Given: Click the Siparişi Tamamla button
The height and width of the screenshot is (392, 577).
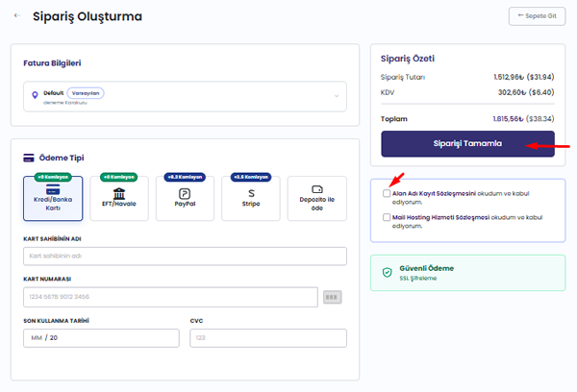Looking at the screenshot, I should 467,144.
